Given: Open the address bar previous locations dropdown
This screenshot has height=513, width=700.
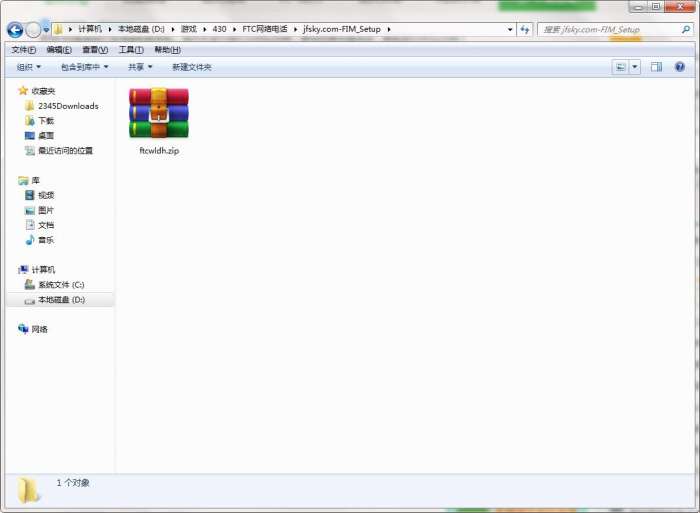Looking at the screenshot, I should (510, 29).
